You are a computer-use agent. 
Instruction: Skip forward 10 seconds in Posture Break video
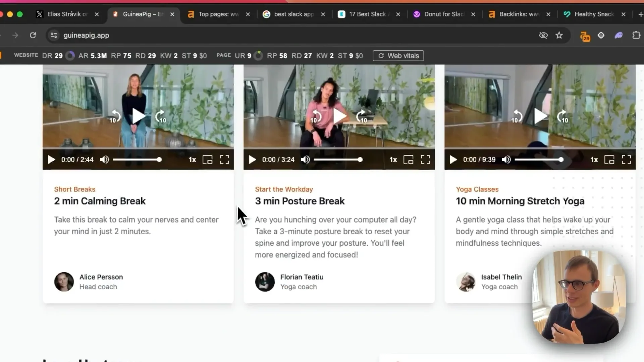pyautogui.click(x=362, y=117)
